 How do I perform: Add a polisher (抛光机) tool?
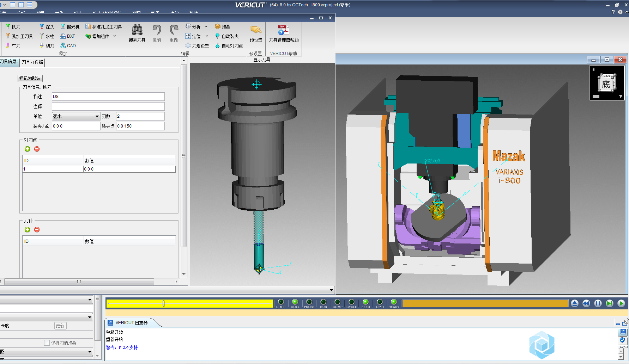point(70,27)
